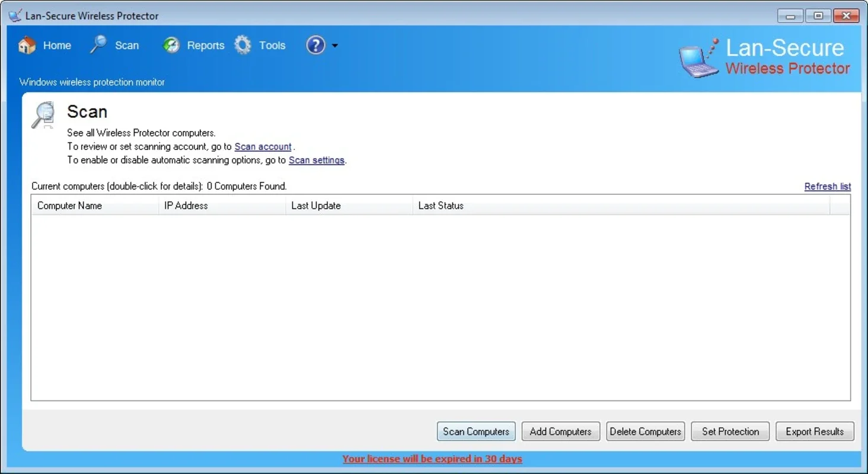The height and width of the screenshot is (474, 868).
Task: Click the blue Help question mark icon
Action: coord(315,45)
